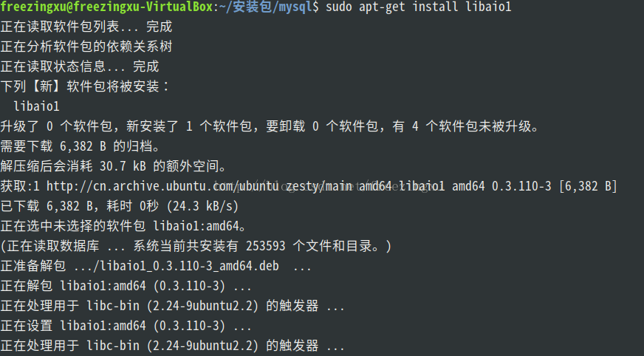
Task: Click the 正在设置 libaio1:amd64 line
Action: pos(126,326)
